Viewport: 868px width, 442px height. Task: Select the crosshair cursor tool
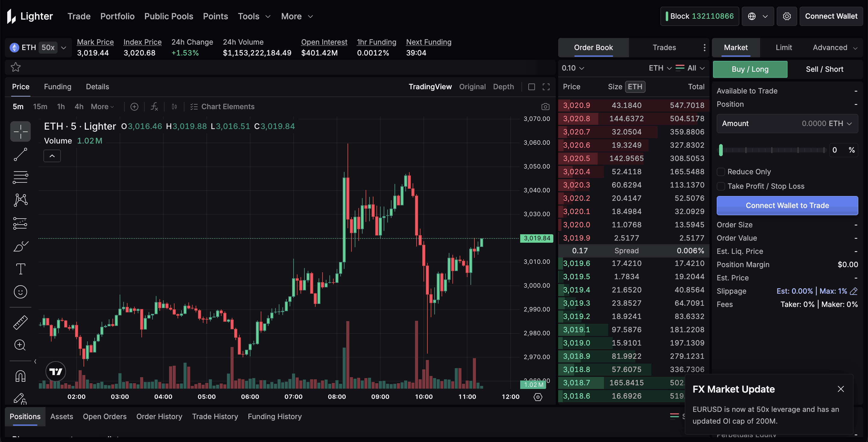[20, 131]
